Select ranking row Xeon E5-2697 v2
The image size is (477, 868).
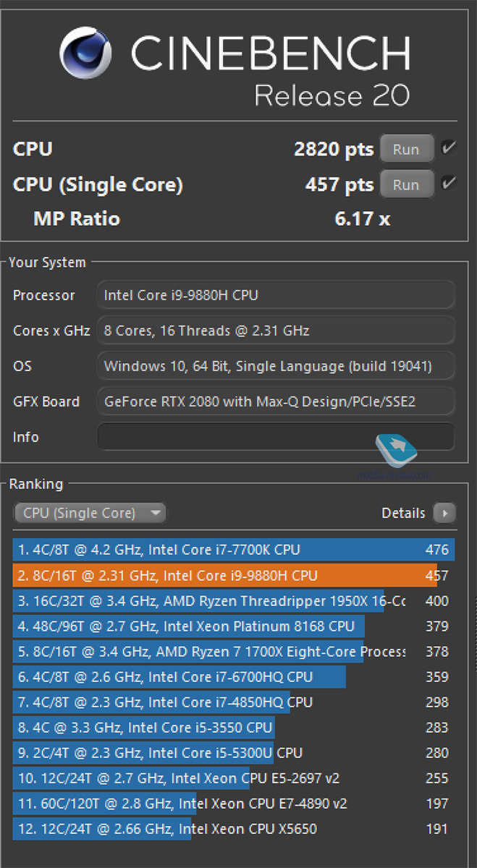pos(234,778)
